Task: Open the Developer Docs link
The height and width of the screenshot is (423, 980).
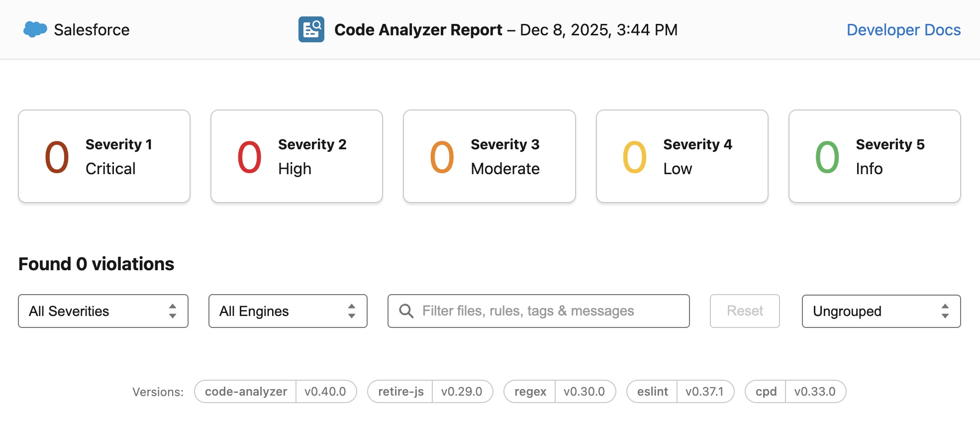Action: [903, 30]
